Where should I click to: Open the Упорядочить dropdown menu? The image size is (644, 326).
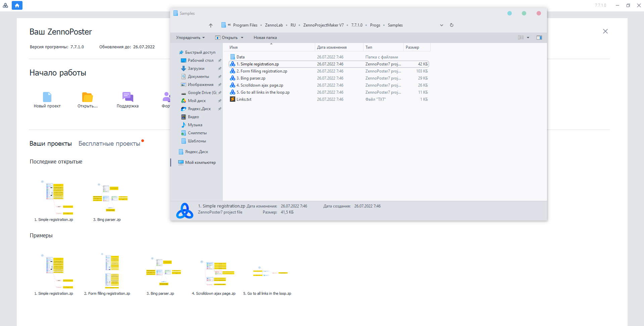pos(190,38)
